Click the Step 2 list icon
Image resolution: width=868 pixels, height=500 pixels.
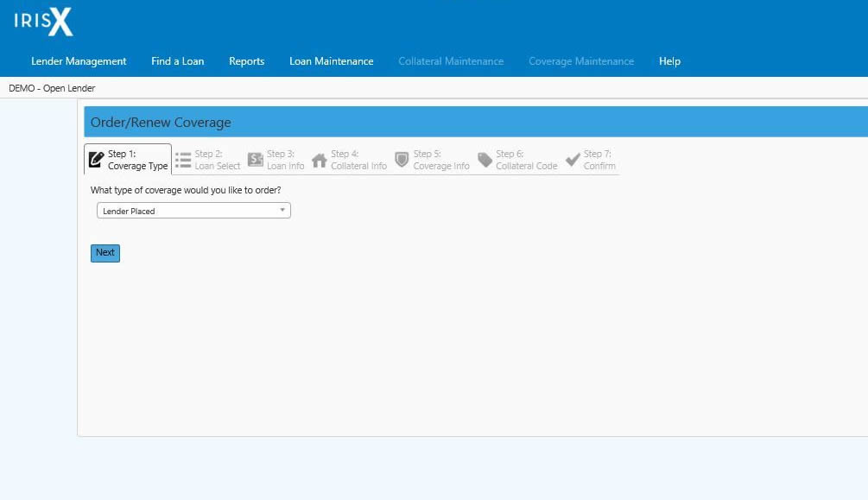coord(183,160)
